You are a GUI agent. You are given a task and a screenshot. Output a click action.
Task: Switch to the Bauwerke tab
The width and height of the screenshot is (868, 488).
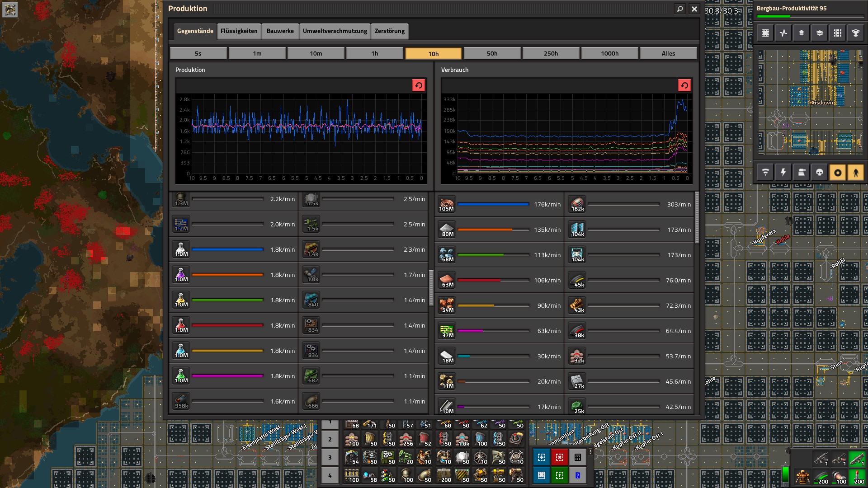click(280, 31)
